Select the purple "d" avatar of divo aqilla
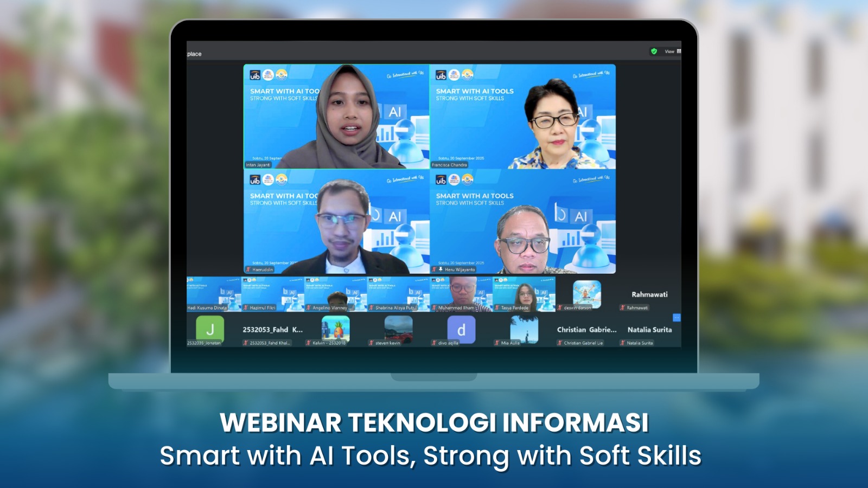This screenshot has width=868, height=488. coord(461,330)
